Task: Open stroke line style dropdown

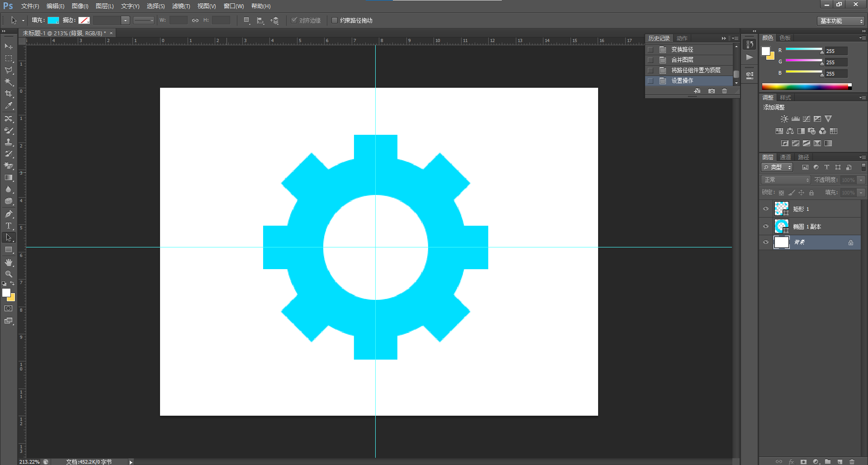Action: (x=144, y=20)
